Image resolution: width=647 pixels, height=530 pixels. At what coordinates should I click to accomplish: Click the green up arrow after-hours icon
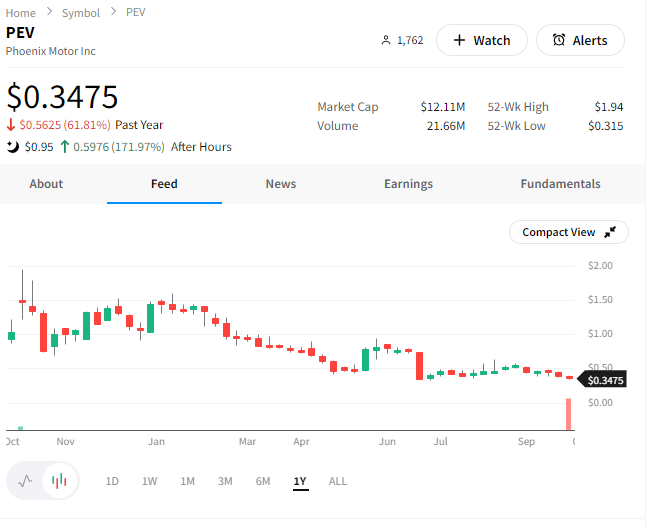tap(64, 147)
